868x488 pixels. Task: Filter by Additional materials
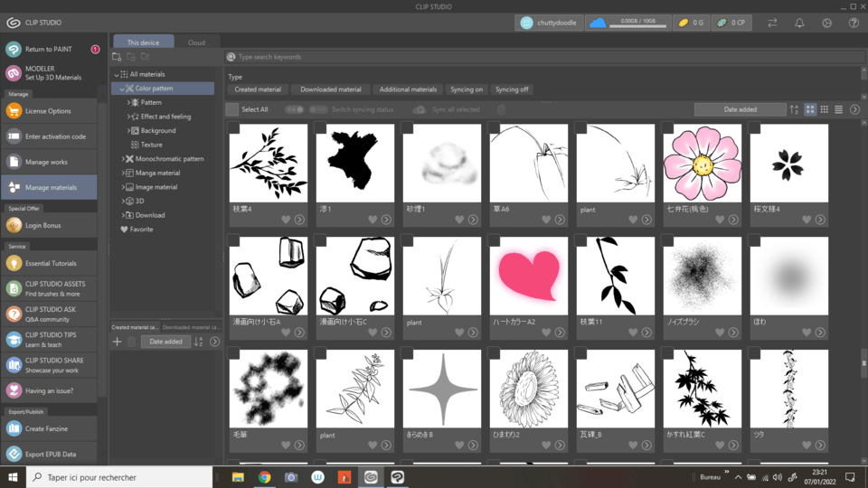pyautogui.click(x=408, y=89)
